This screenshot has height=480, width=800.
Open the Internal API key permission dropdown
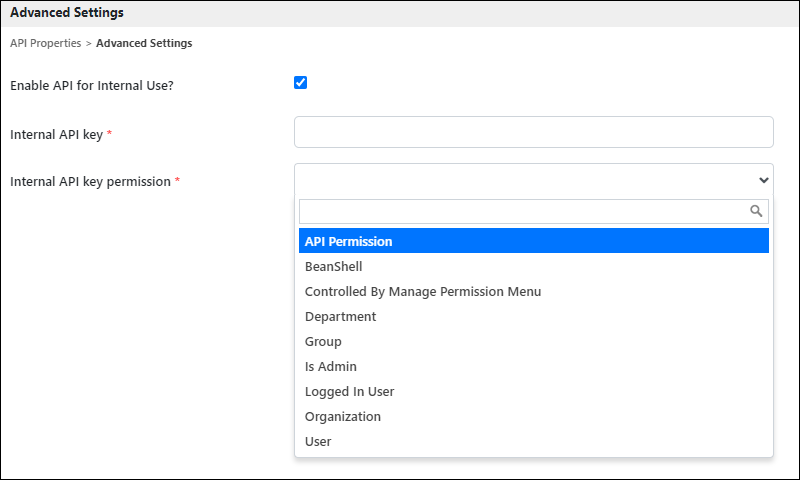[x=534, y=180]
